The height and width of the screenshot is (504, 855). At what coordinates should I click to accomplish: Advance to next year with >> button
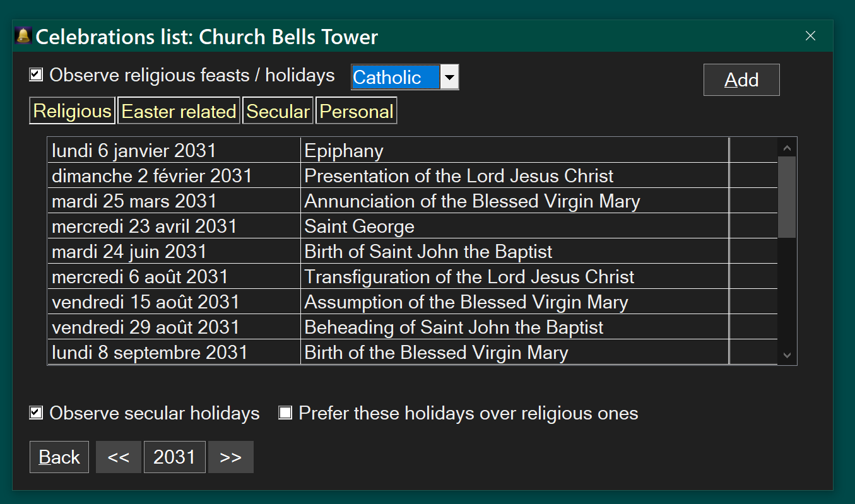click(231, 457)
